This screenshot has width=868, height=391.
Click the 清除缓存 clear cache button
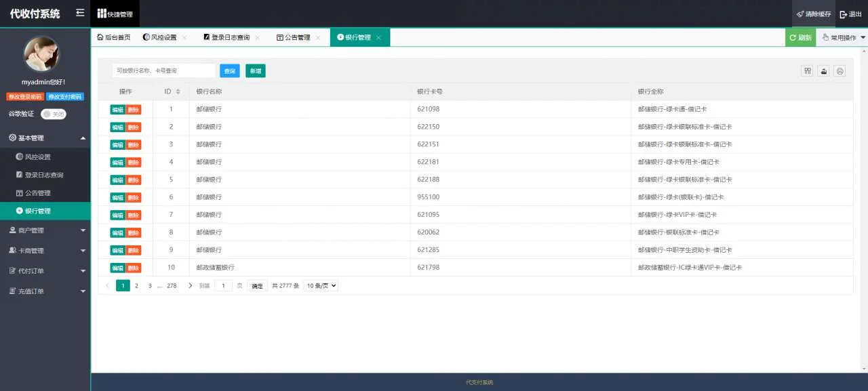(814, 14)
